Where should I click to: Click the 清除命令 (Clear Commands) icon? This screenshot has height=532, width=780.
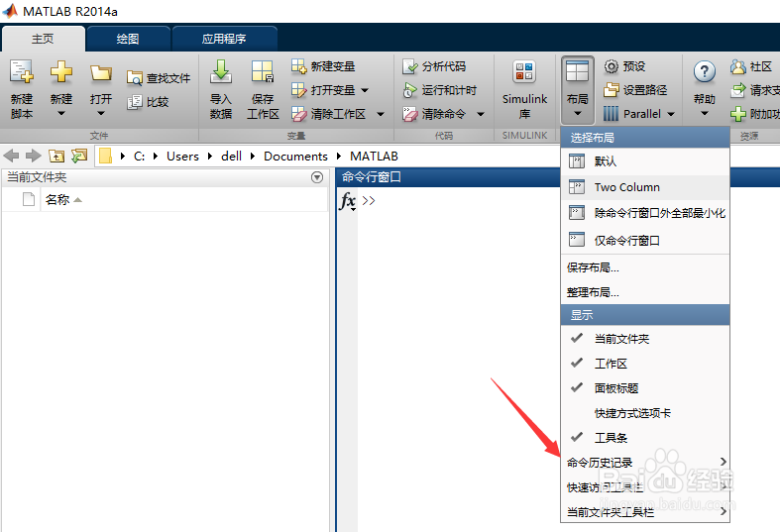click(410, 114)
